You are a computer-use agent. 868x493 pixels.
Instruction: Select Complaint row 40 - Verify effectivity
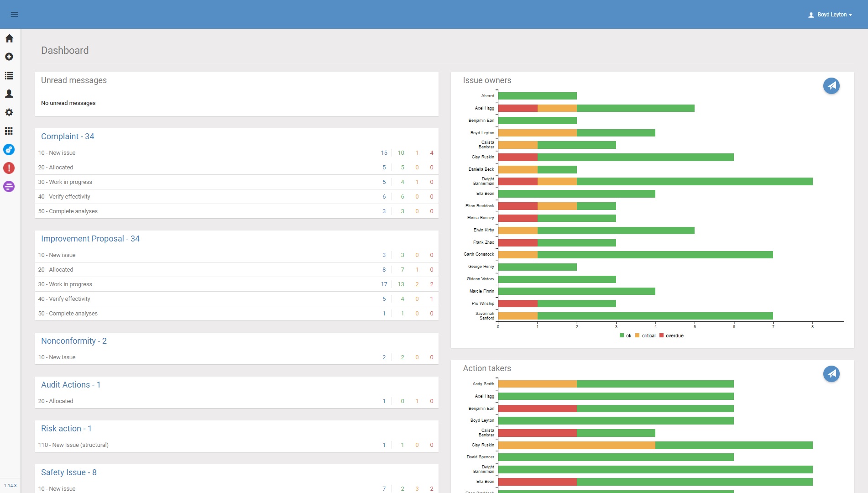[237, 197]
